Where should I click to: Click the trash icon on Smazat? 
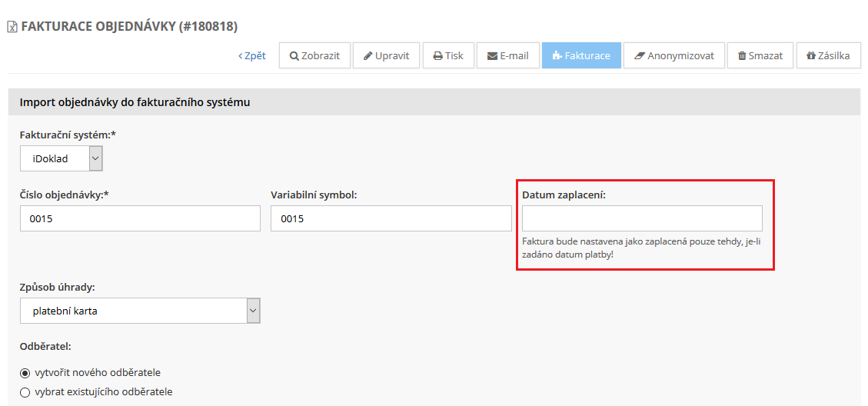[742, 56]
